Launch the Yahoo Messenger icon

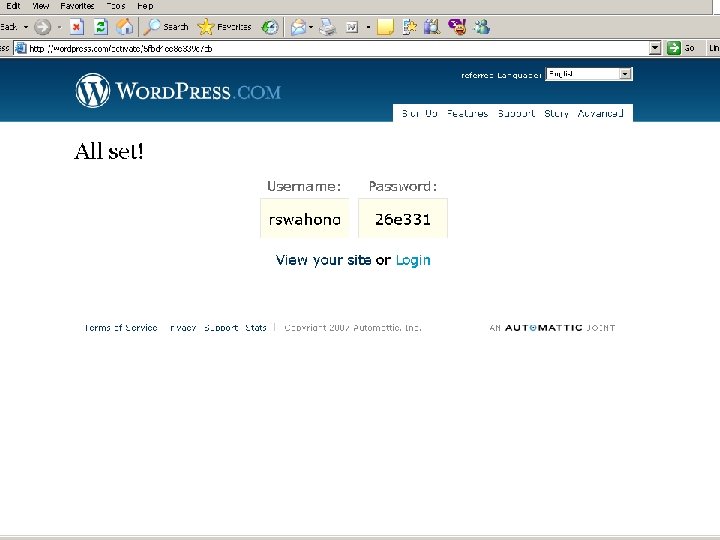coord(457,27)
